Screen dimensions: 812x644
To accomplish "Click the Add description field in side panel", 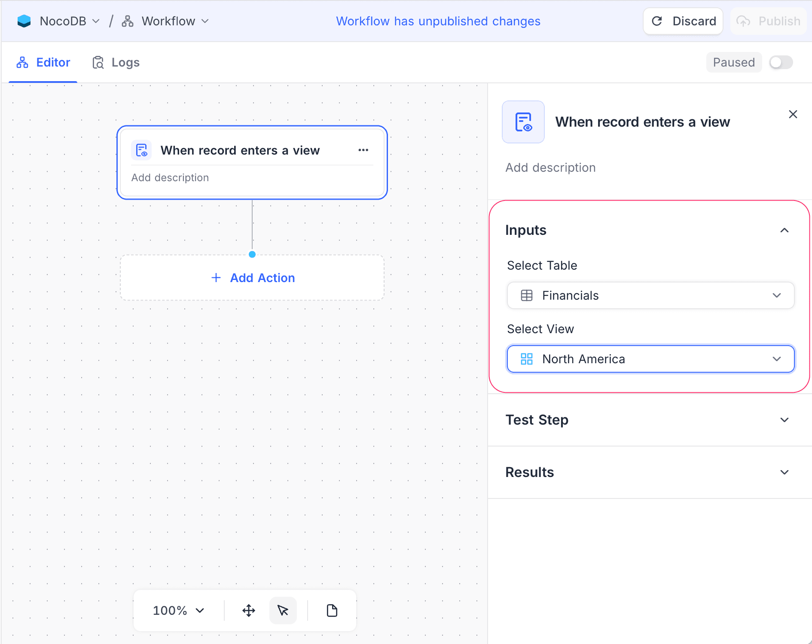I will pyautogui.click(x=551, y=167).
